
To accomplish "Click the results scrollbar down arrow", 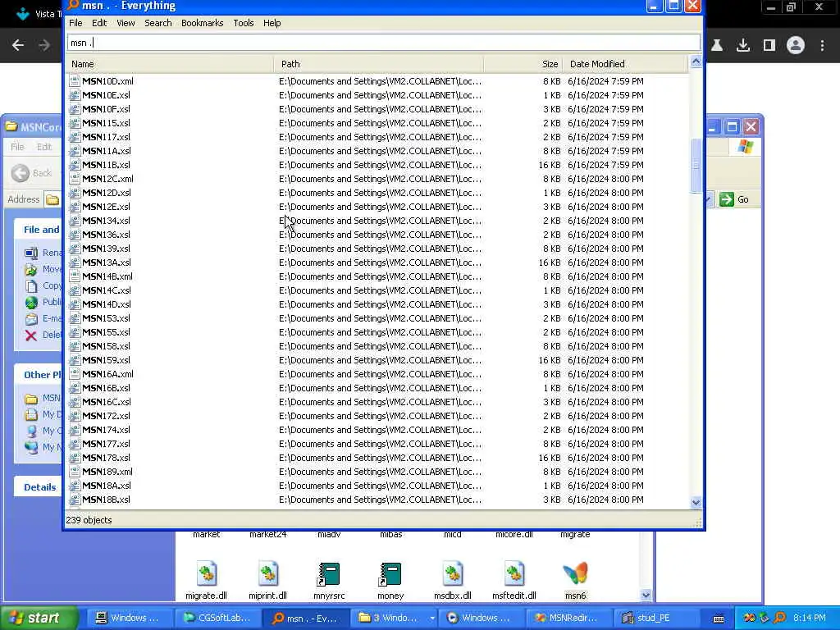I will click(x=696, y=502).
